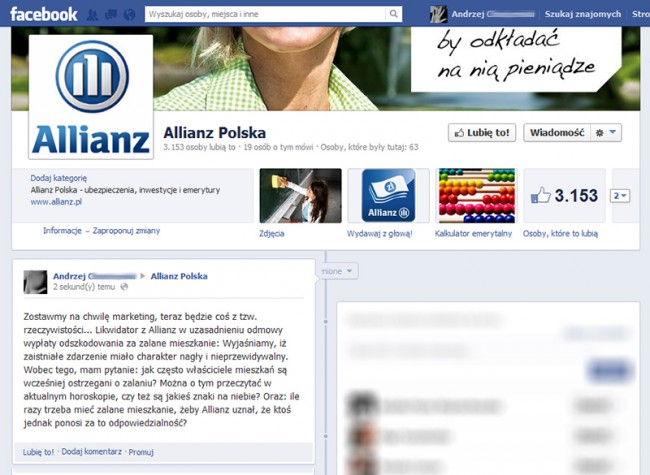650x475 pixels.
Task: Click Zaproponuj zmiany link
Action: click(x=126, y=230)
